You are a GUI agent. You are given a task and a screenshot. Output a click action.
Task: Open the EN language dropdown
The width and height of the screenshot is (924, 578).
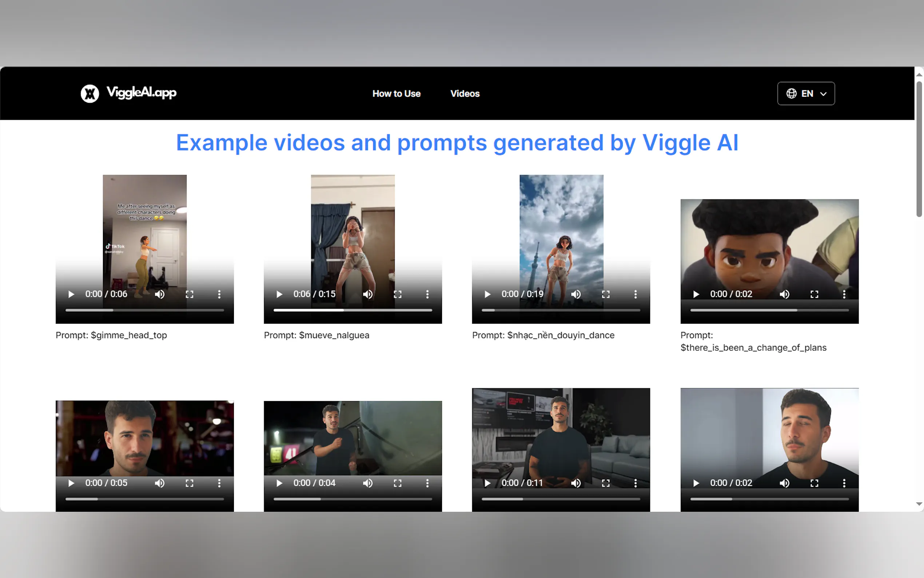806,93
